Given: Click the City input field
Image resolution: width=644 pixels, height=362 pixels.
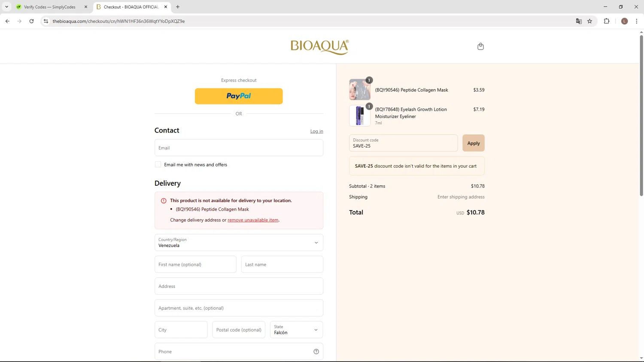Looking at the screenshot, I should tap(181, 330).
